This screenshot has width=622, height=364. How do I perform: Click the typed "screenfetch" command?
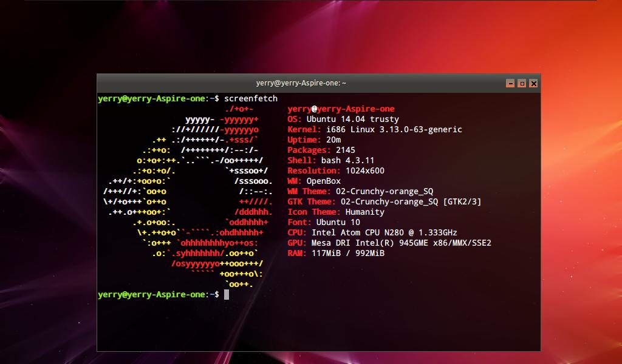(x=251, y=99)
